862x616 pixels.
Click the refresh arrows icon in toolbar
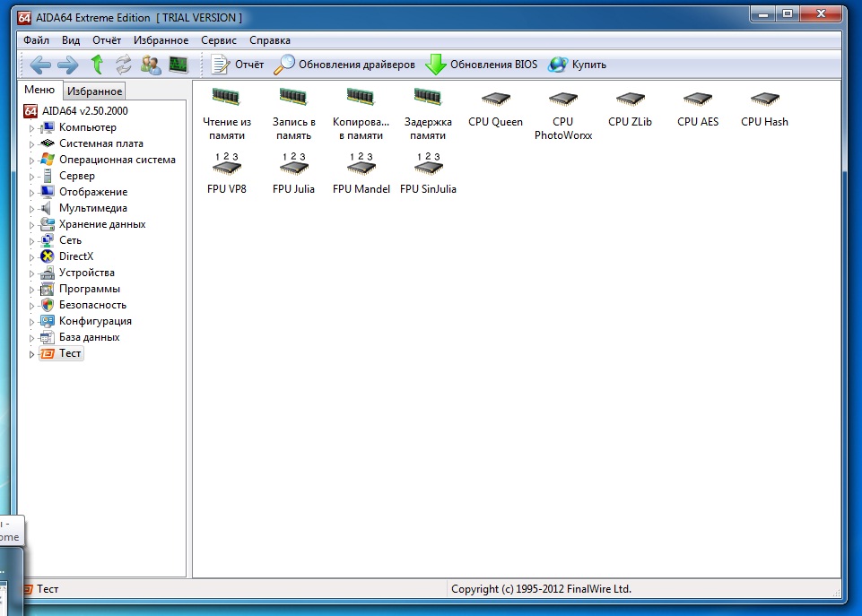click(124, 65)
